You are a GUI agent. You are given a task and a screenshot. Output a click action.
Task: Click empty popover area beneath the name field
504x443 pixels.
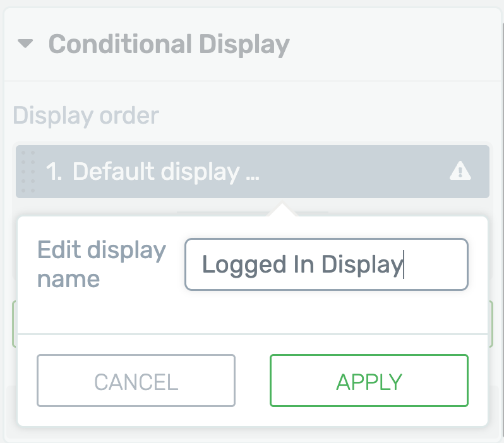click(x=253, y=312)
